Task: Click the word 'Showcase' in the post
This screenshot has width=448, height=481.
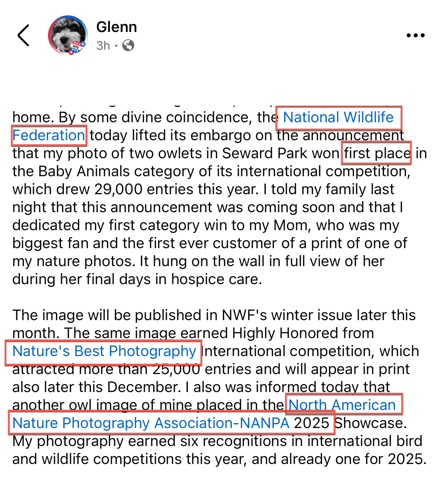Action: point(370,423)
